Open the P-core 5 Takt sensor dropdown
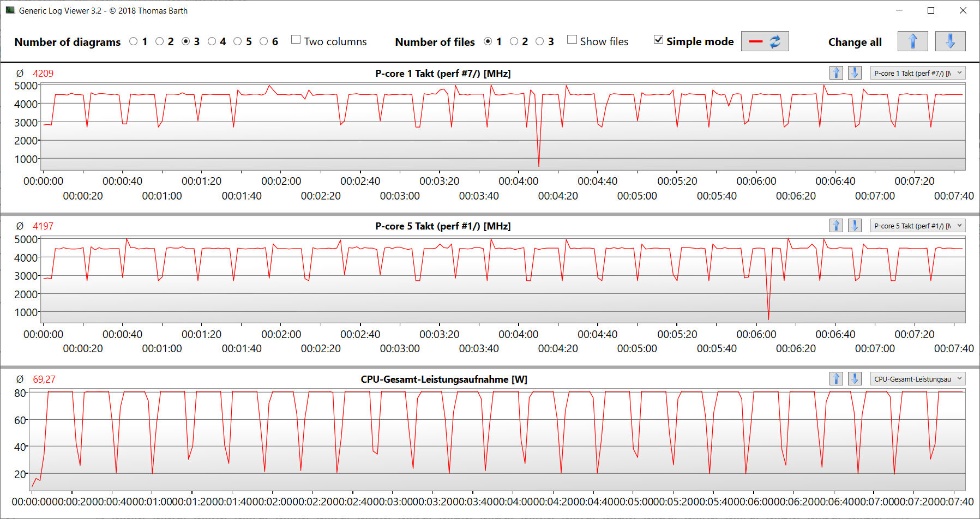 [x=917, y=226]
